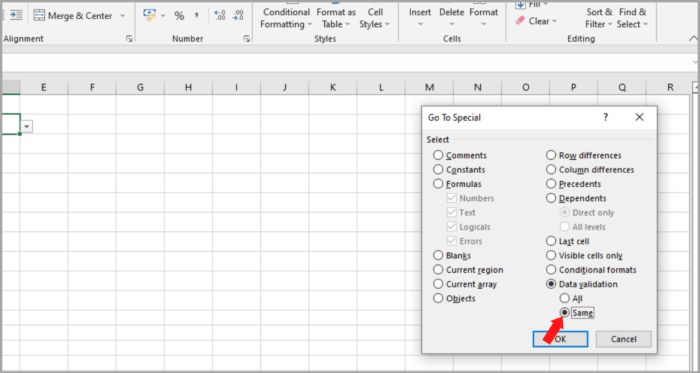This screenshot has height=373, width=700.
Task: Open the Number format dialog launcher
Action: [x=246, y=39]
